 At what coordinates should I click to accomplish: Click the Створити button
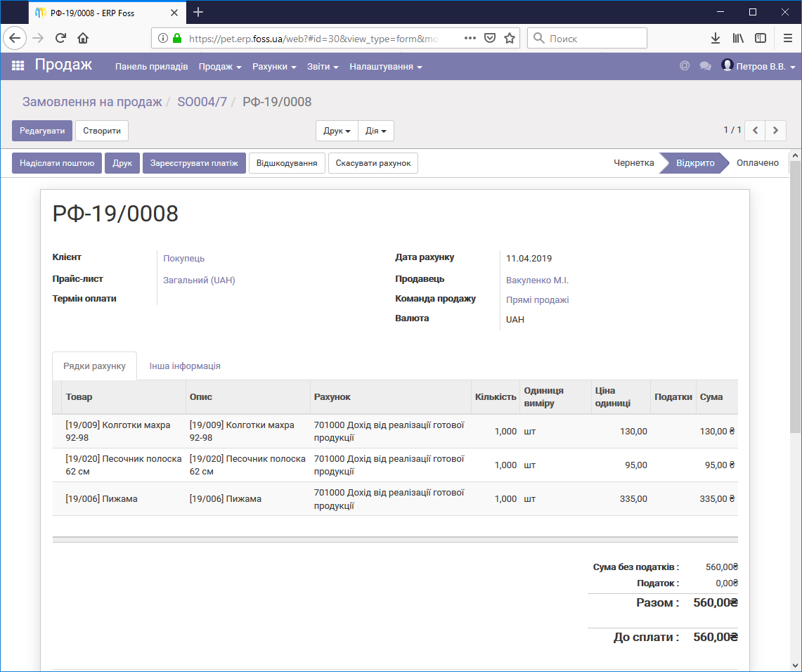102,131
